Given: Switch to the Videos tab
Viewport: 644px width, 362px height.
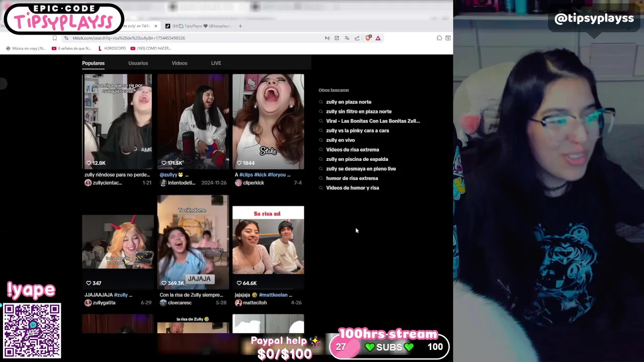Looking at the screenshot, I should (179, 63).
